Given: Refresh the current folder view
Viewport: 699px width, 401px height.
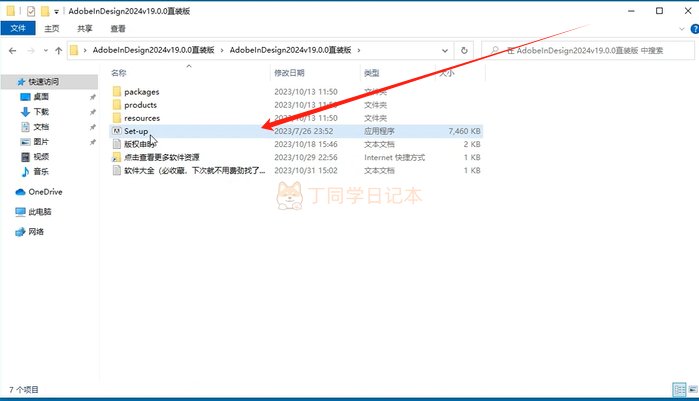Looking at the screenshot, I should pyautogui.click(x=464, y=50).
